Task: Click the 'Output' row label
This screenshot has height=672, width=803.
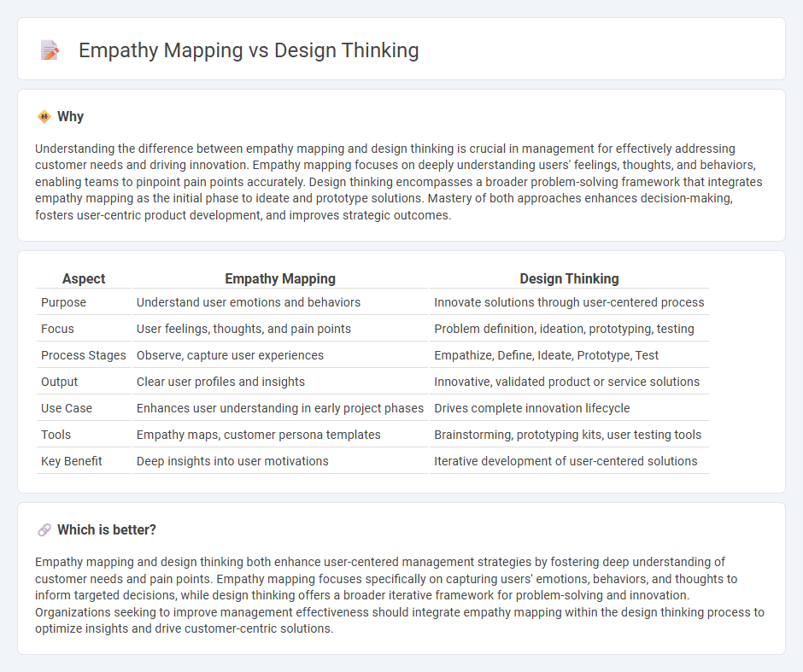Action: tap(60, 382)
